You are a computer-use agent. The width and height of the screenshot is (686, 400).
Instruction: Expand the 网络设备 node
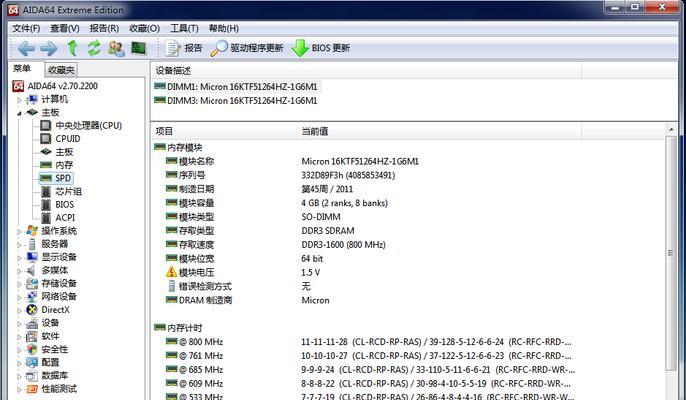coord(19,297)
